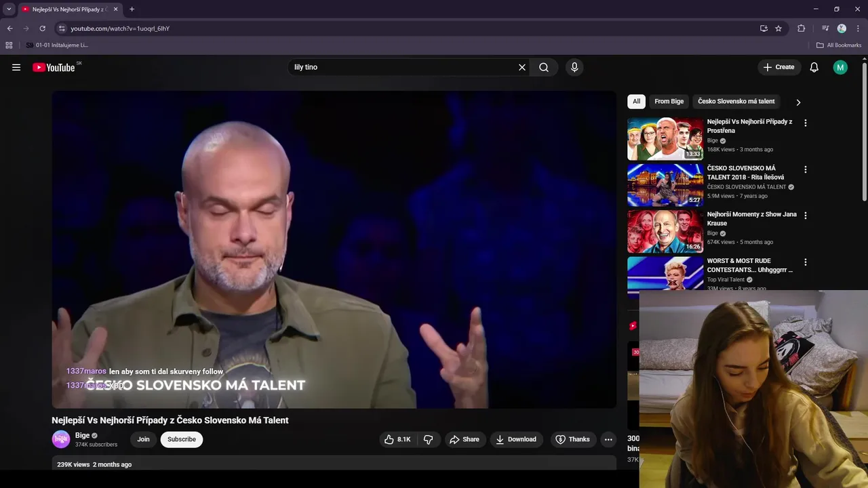Open account menu avatar M

click(x=840, y=67)
